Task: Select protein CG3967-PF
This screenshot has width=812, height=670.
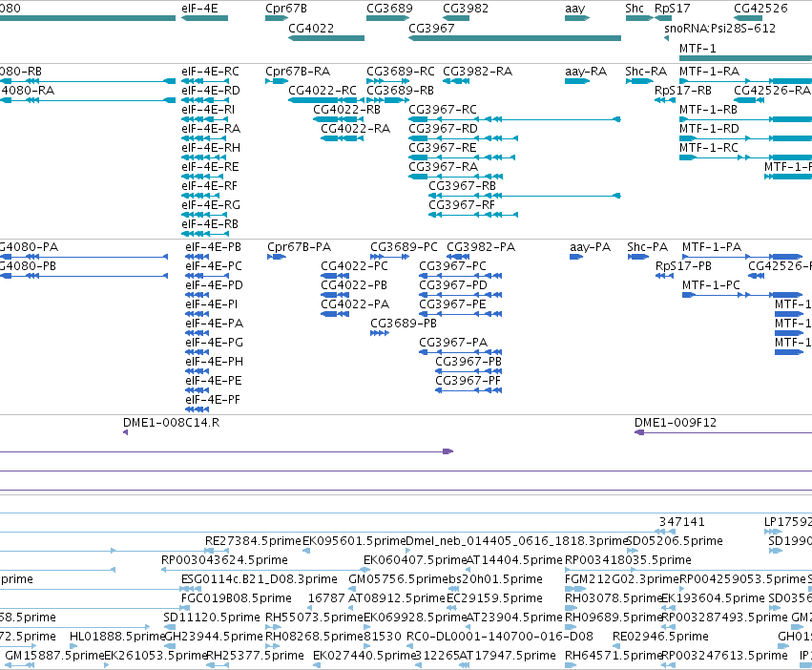Action: 468,381
